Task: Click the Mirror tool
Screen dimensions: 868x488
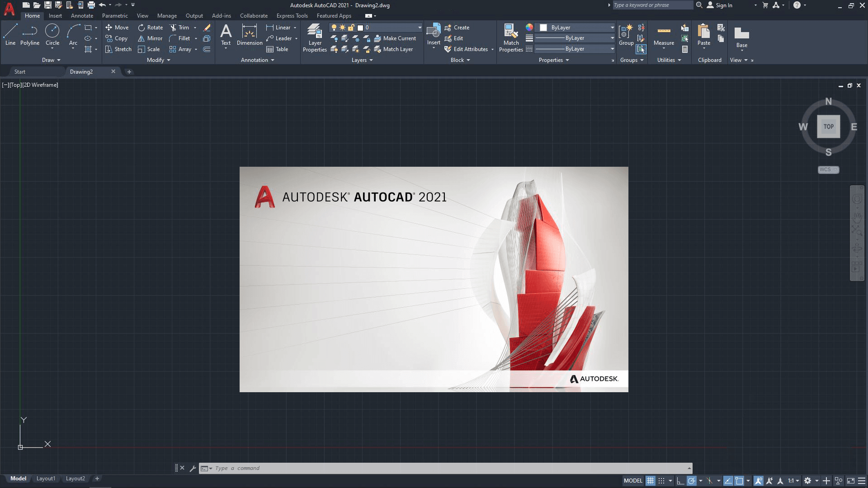Action: pos(150,38)
